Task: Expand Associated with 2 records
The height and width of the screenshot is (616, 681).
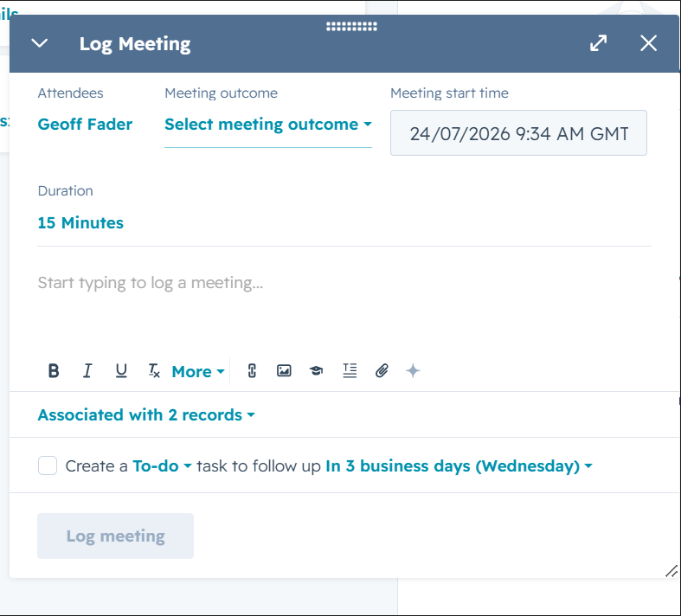Action: point(146,415)
